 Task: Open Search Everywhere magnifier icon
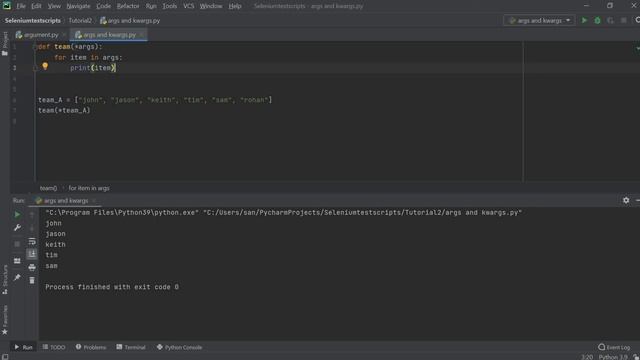click(637, 20)
